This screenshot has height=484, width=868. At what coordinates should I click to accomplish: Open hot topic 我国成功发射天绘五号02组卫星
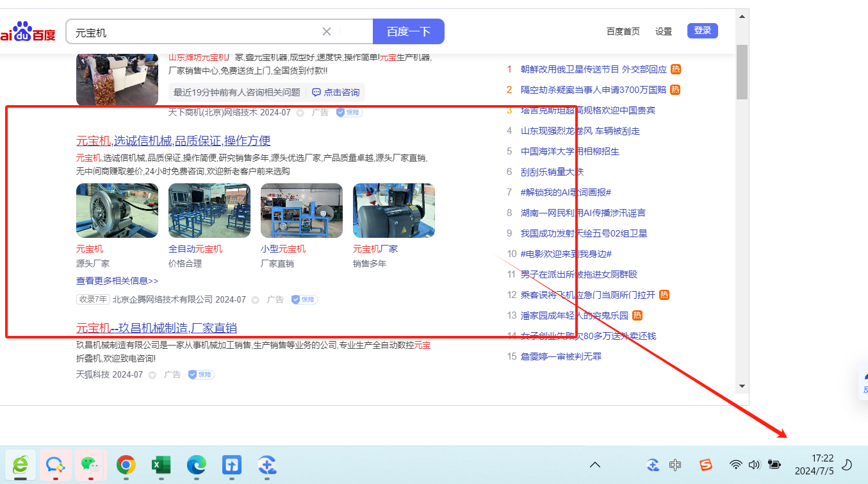click(584, 233)
